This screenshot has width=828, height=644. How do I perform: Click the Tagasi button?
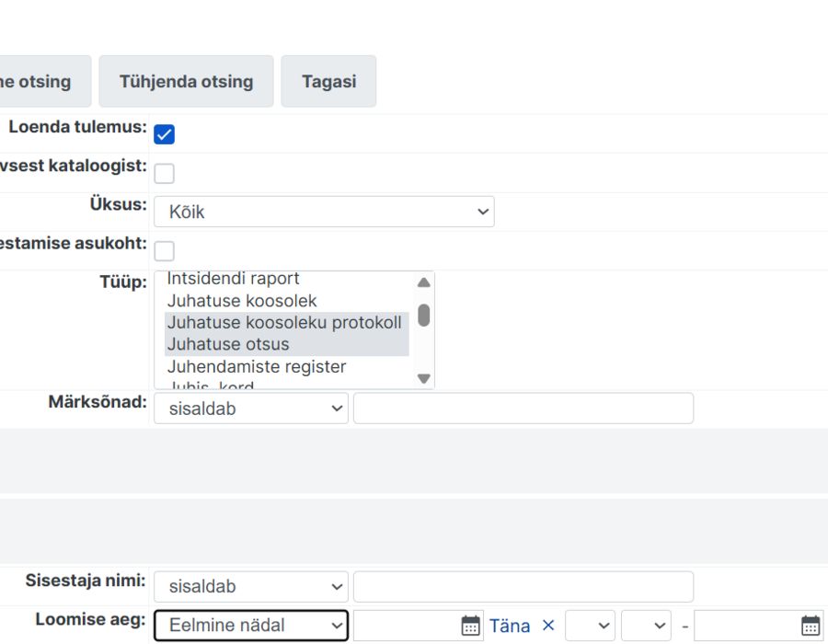(328, 81)
